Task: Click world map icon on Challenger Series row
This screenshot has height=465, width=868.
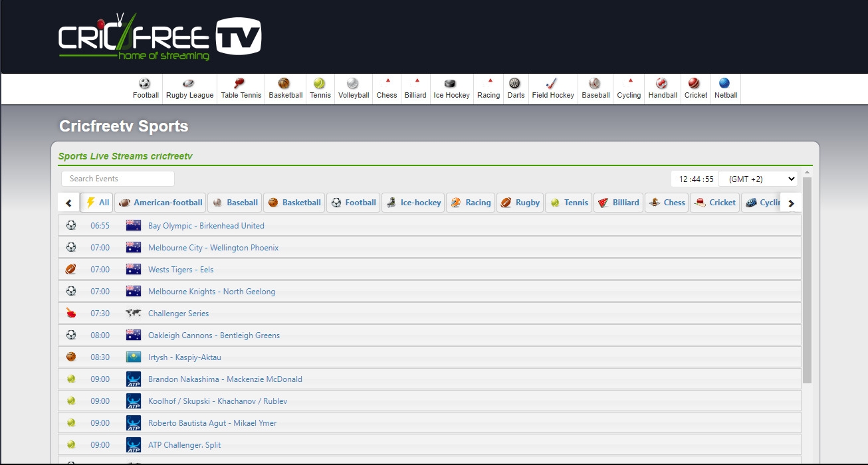Action: tap(134, 314)
